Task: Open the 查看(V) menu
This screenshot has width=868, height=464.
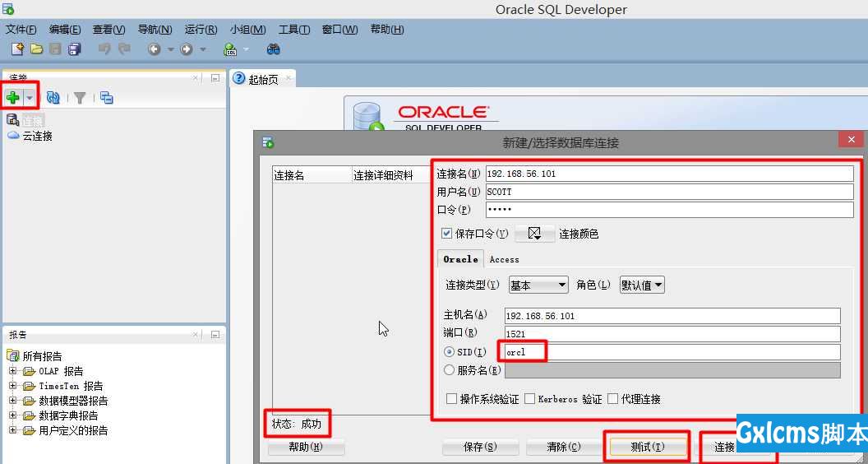Action: (x=109, y=30)
